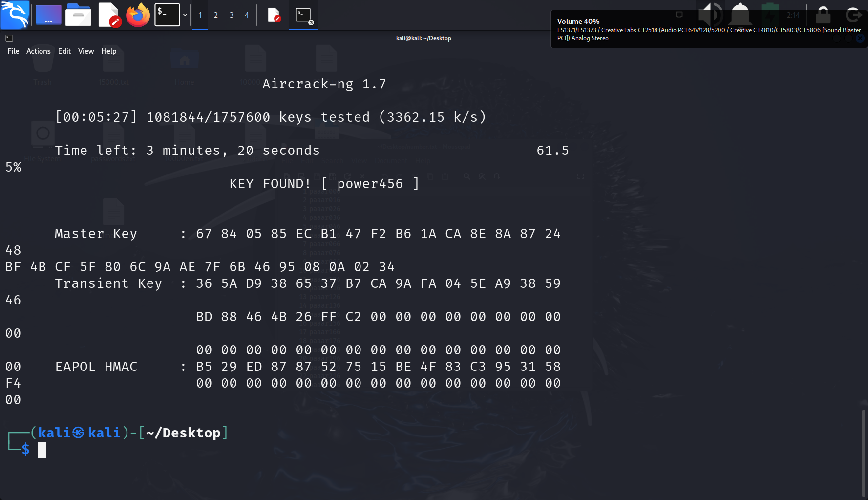Screen dimensions: 868x500
Task: Switch to workspace 2
Action: pos(216,15)
